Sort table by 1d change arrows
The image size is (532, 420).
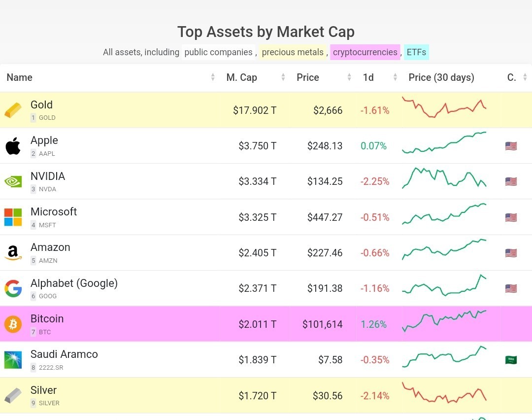coord(395,77)
